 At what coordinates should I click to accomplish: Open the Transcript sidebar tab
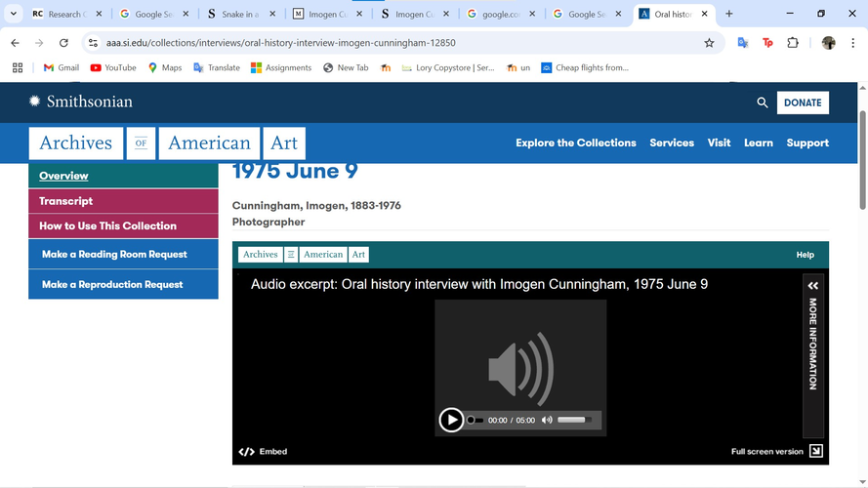pyautogui.click(x=65, y=201)
